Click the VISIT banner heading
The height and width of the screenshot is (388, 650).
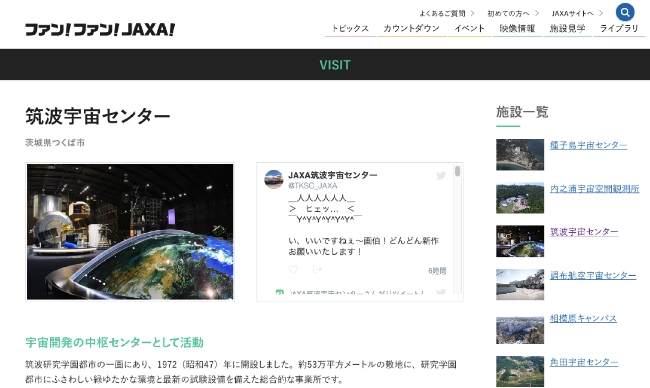coord(335,65)
